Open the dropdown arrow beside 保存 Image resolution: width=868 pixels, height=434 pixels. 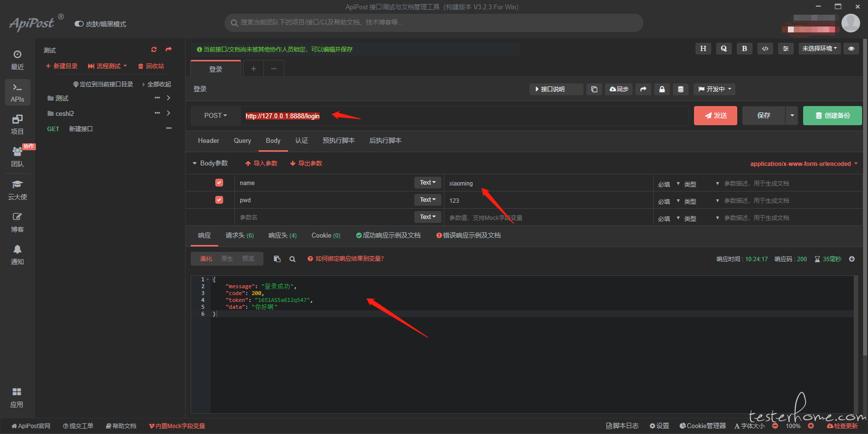click(792, 115)
